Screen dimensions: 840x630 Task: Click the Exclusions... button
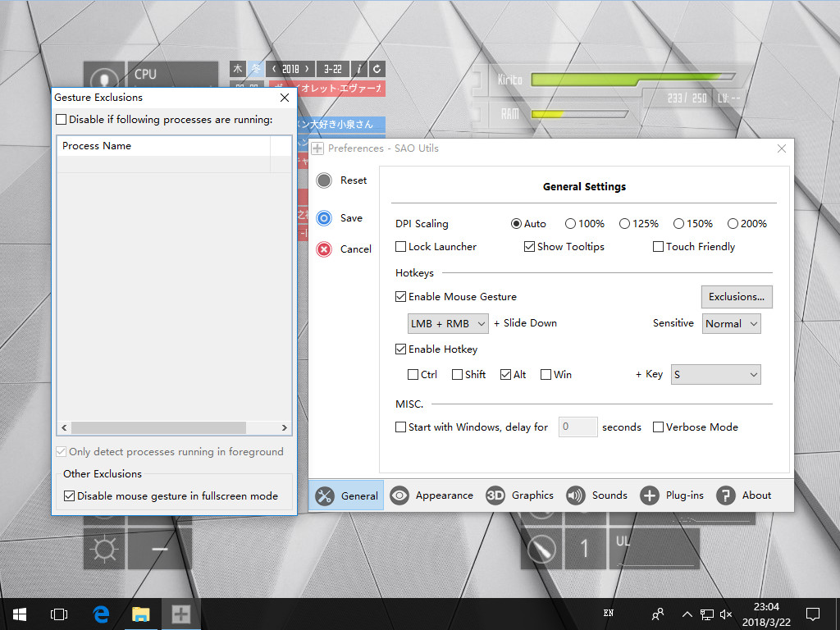click(x=736, y=296)
